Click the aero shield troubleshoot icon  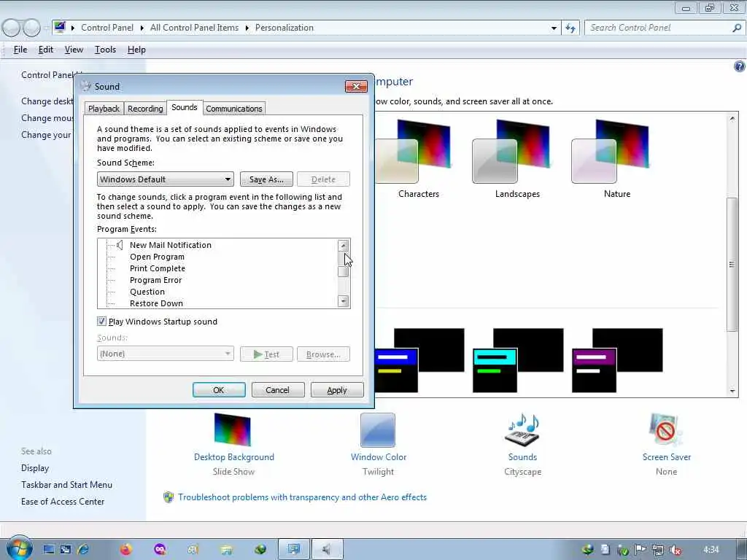[169, 497]
